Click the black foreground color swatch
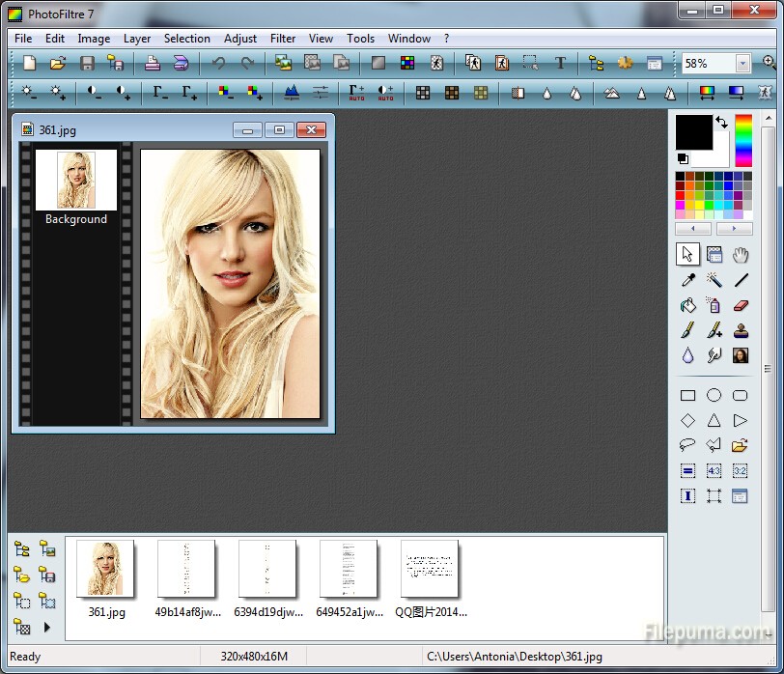Image resolution: width=784 pixels, height=674 pixels. [692, 131]
